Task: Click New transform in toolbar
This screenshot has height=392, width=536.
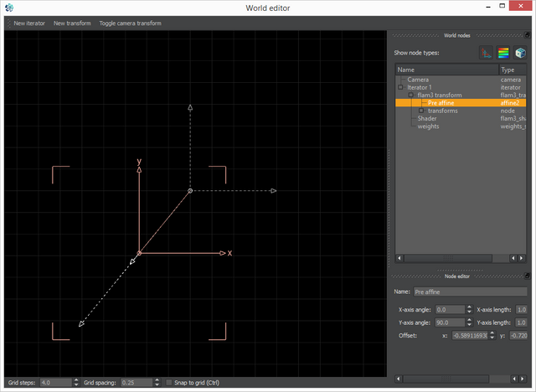Action: click(x=72, y=23)
